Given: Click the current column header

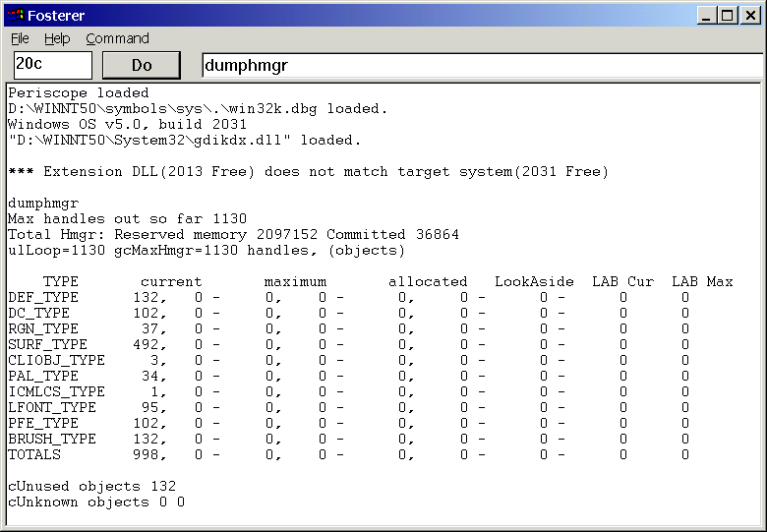Looking at the screenshot, I should (171, 281).
